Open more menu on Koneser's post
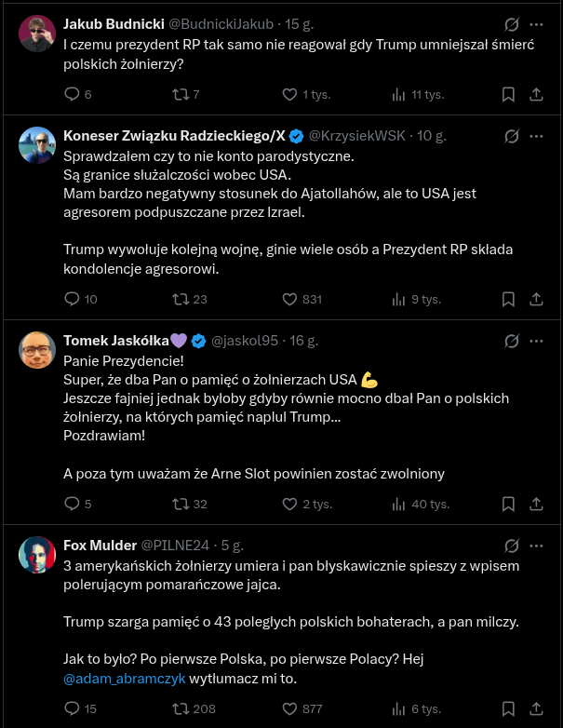 click(x=536, y=136)
